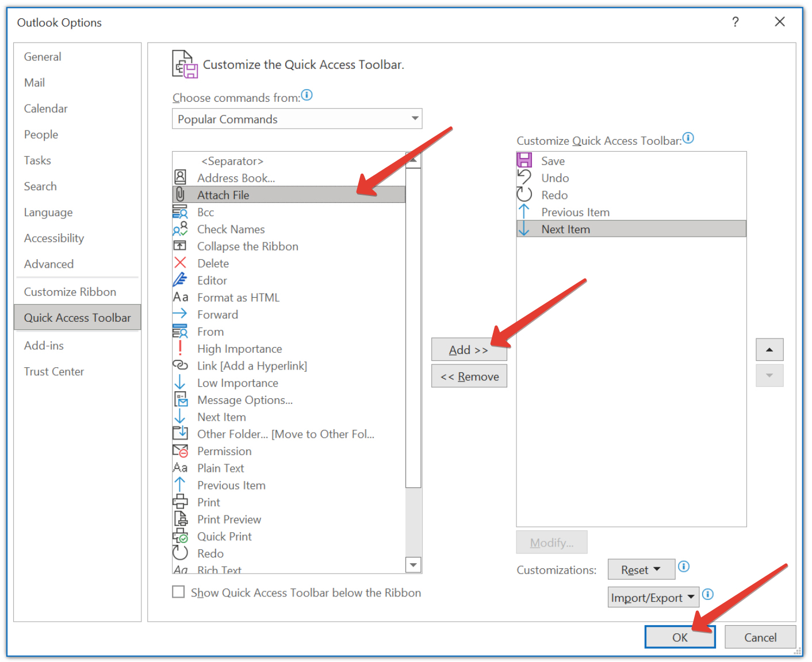This screenshot has width=812, height=662.
Task: Select Previous Item in the right toolbar list
Action: tap(631, 212)
